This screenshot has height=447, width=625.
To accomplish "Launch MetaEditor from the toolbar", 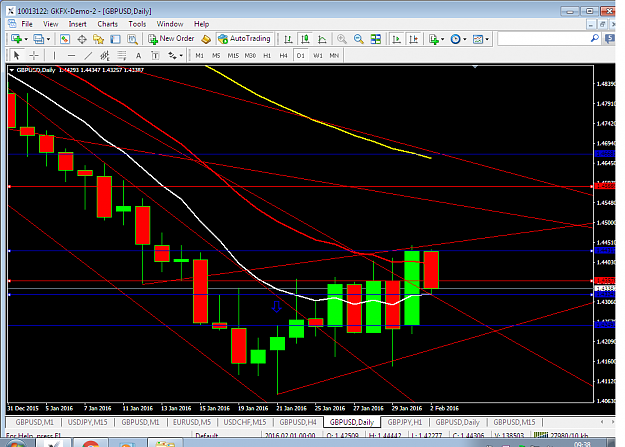I will coord(206,39).
